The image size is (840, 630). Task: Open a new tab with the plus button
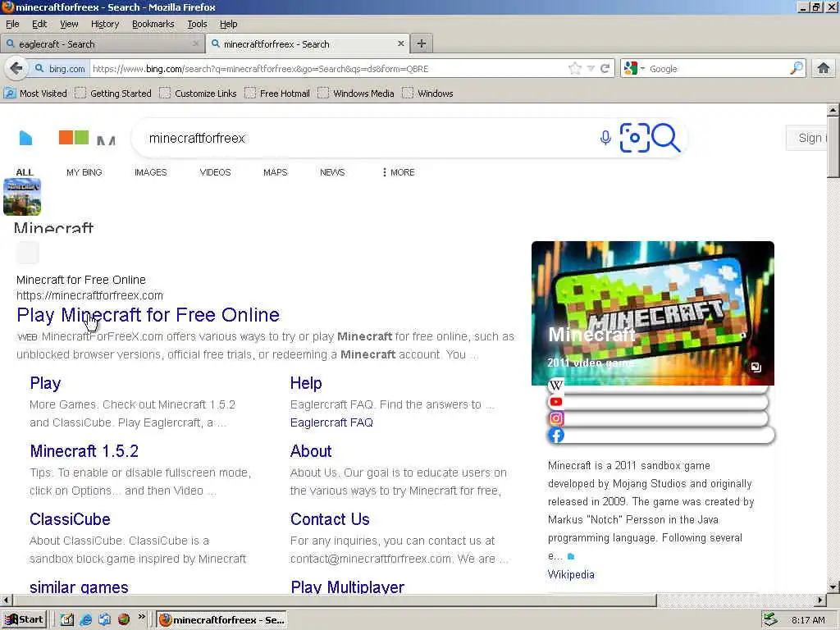(x=422, y=44)
